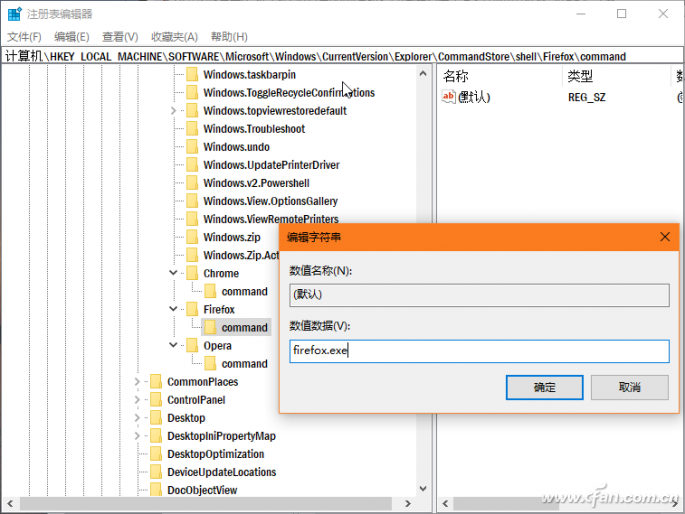Viewport: 685px width, 514px height.
Task: Open the 编辑(E) menu
Action: point(72,37)
